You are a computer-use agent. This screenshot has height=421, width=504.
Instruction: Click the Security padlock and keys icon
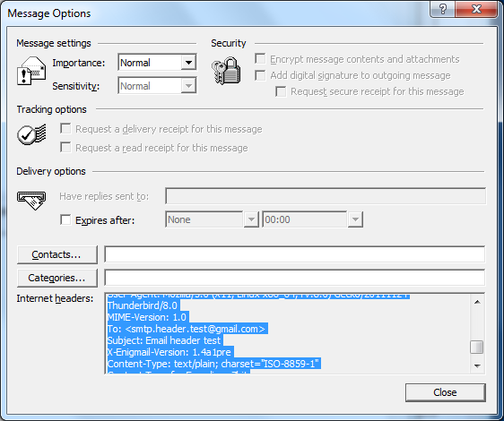coord(226,71)
